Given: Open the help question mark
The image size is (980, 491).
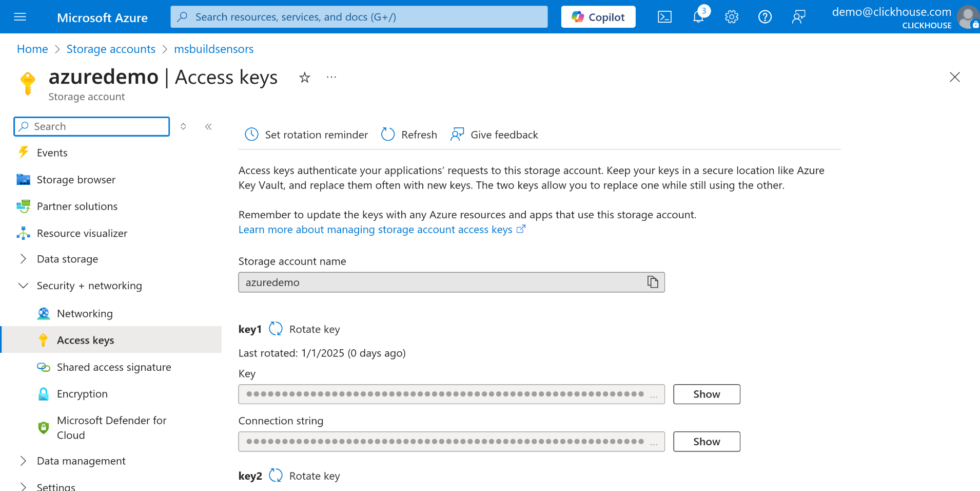Looking at the screenshot, I should [765, 16].
